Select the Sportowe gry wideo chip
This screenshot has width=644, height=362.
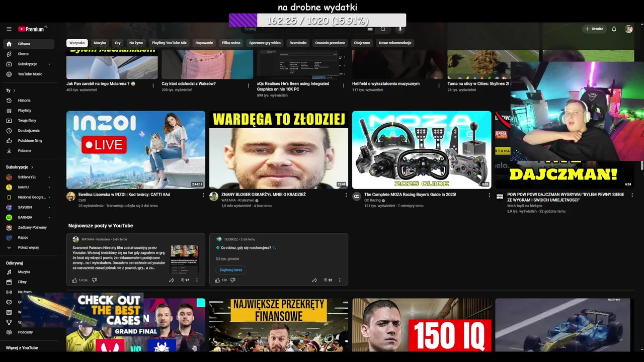pyautogui.click(x=265, y=43)
